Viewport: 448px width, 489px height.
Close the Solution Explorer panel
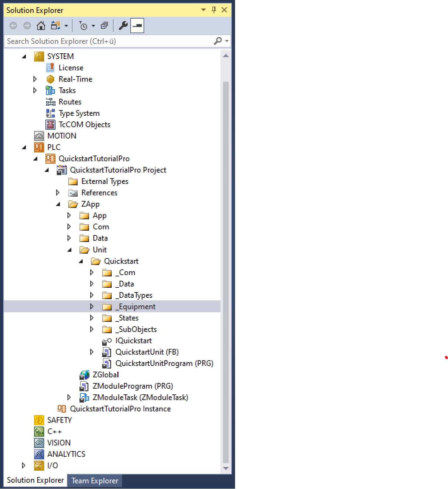coord(224,10)
